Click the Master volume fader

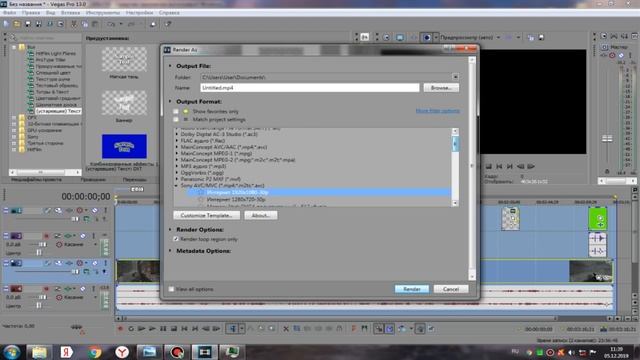tap(607, 139)
